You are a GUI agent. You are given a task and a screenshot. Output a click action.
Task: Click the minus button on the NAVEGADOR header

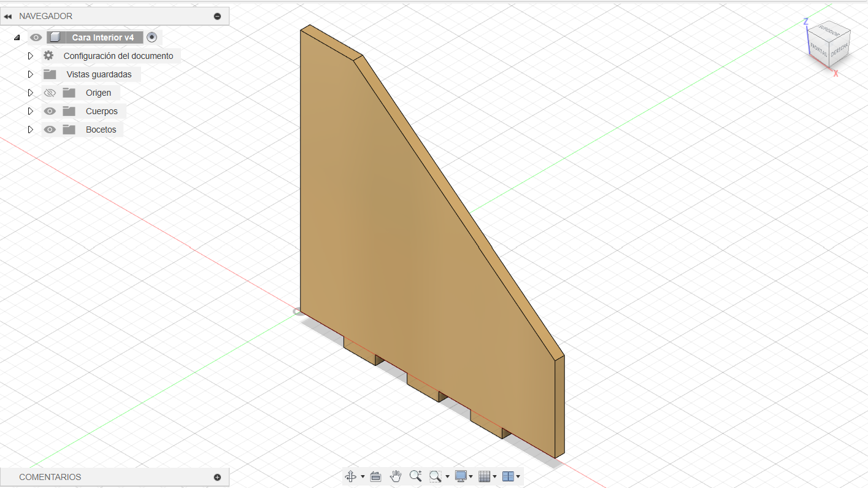pyautogui.click(x=217, y=16)
